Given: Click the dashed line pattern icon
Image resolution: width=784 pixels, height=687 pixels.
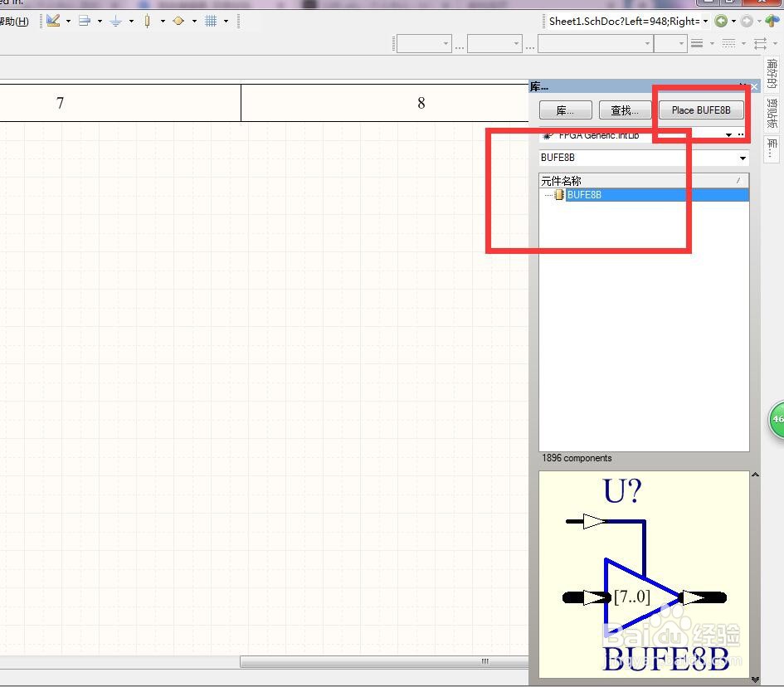Looking at the screenshot, I should point(728,43).
